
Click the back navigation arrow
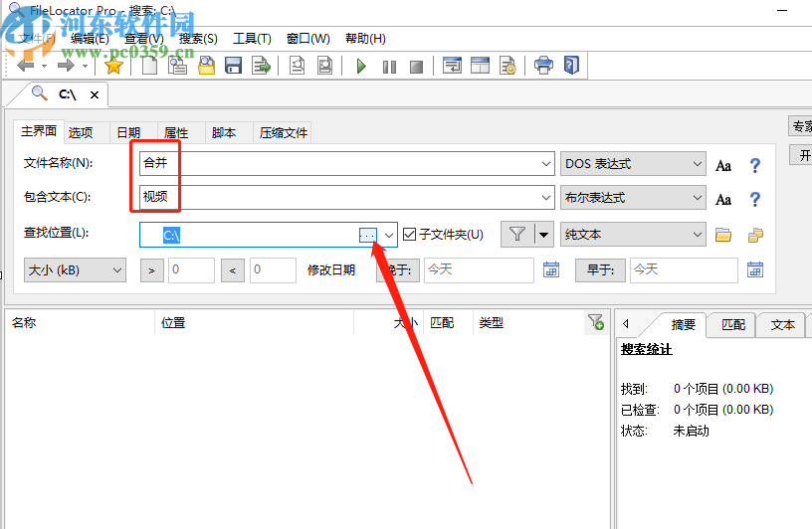[26, 66]
